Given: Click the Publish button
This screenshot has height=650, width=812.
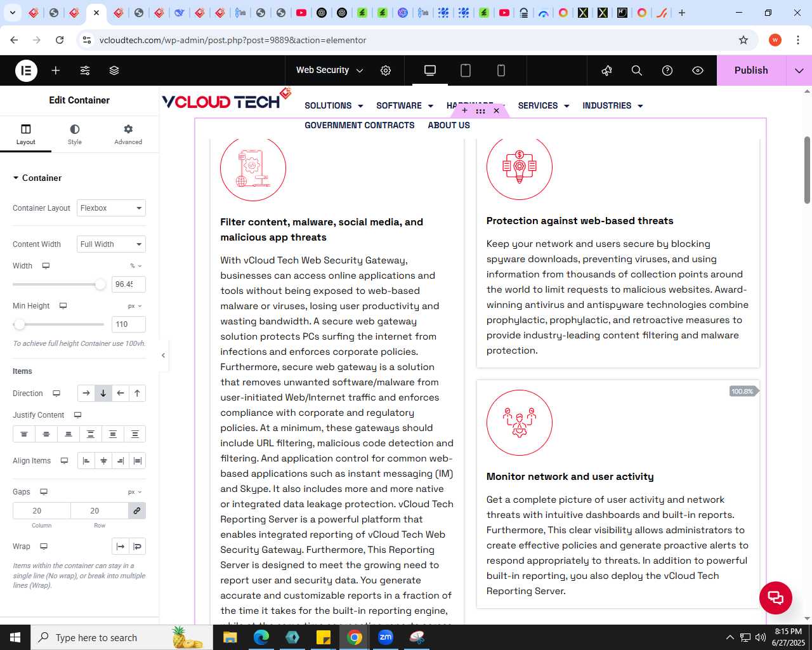Looking at the screenshot, I should (x=751, y=70).
